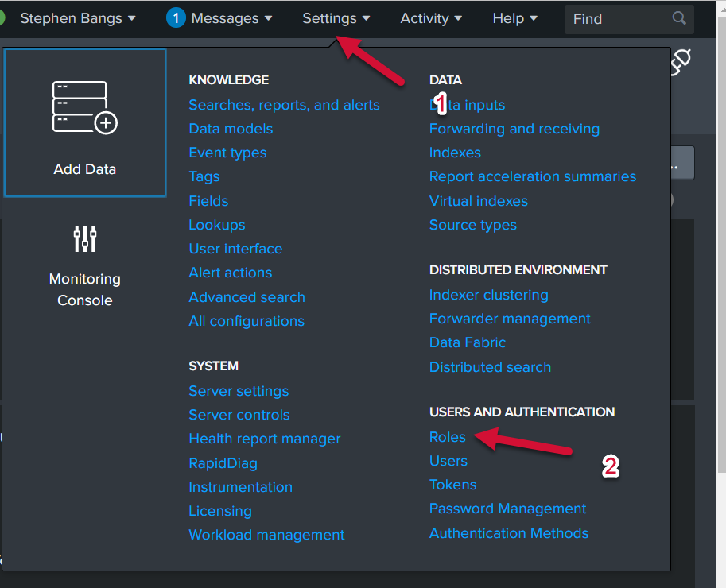Click Indexer clustering
Image resolution: width=726 pixels, height=588 pixels.
pyautogui.click(x=488, y=294)
